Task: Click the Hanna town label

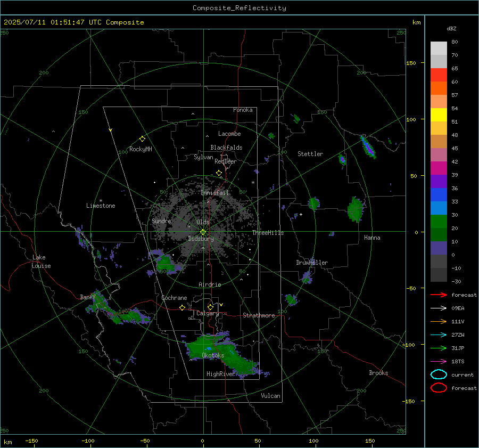Action: coord(372,238)
